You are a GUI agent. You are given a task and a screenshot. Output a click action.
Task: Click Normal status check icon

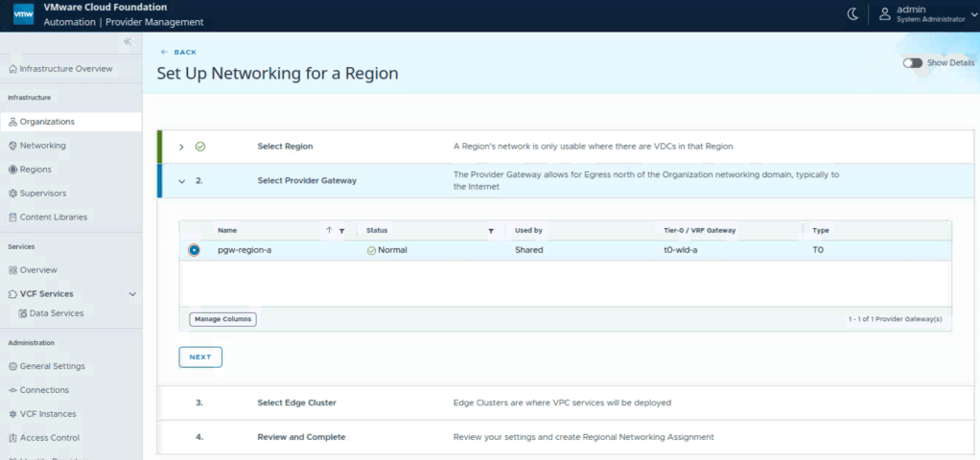point(371,250)
